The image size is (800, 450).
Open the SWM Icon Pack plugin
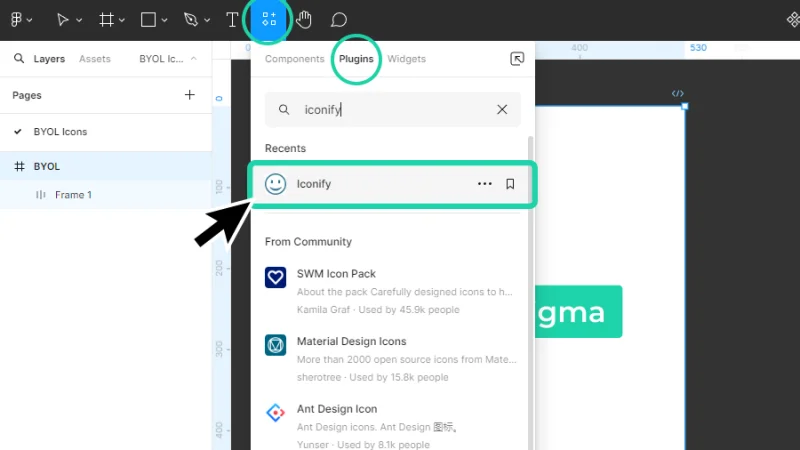click(x=392, y=291)
